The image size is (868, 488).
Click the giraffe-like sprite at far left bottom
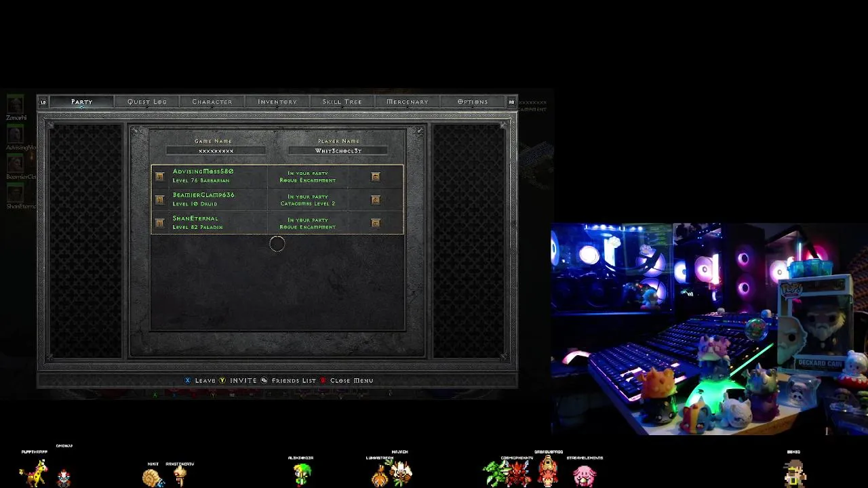(x=33, y=472)
